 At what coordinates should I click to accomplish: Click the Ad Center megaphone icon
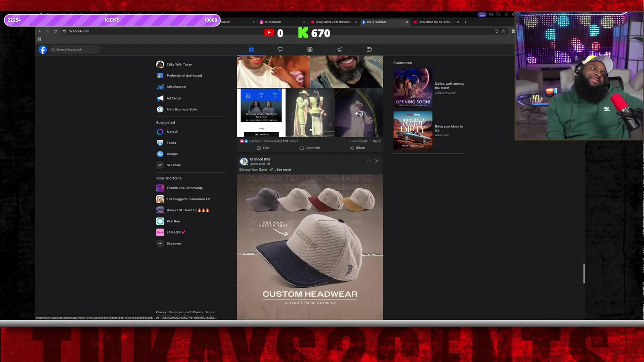point(160,98)
